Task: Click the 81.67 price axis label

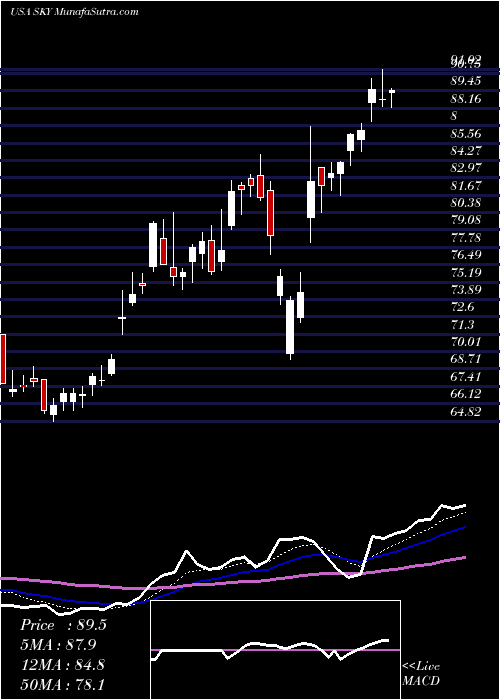Action: tap(465, 185)
